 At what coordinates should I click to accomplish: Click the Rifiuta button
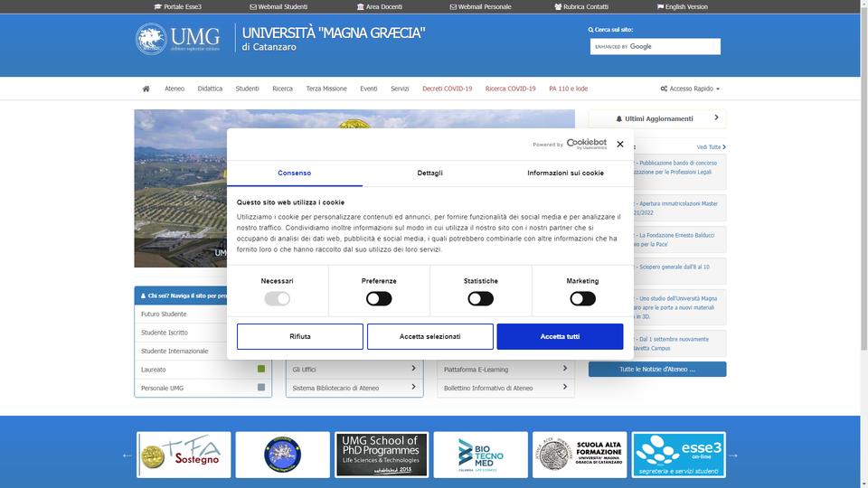(x=300, y=336)
